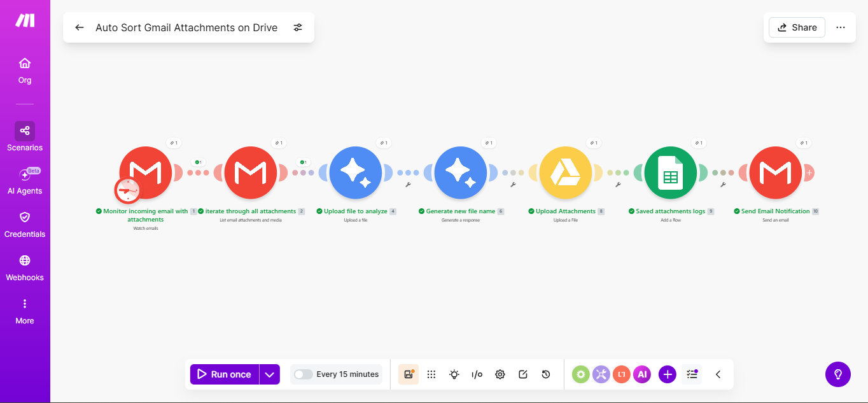Click the Beta badge on AI Agents
The height and width of the screenshot is (403, 868).
pyautogui.click(x=34, y=171)
